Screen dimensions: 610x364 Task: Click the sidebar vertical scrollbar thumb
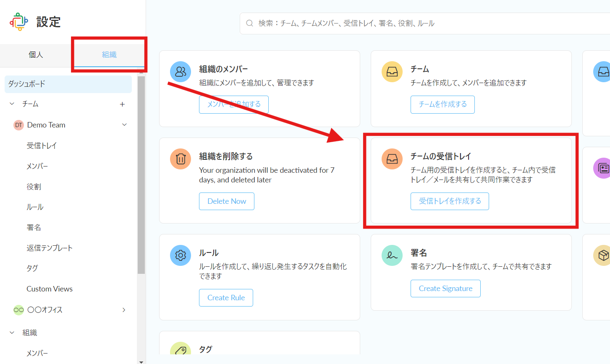(x=141, y=175)
